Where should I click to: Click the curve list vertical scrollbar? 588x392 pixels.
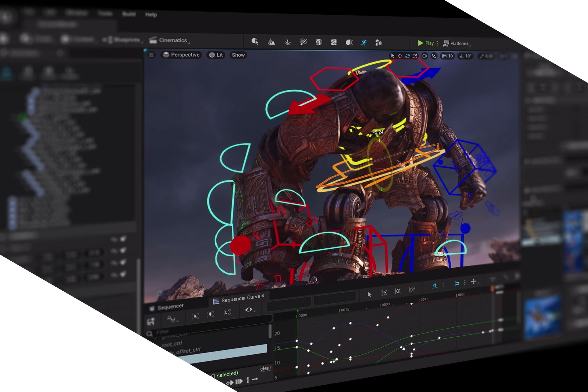270,331
